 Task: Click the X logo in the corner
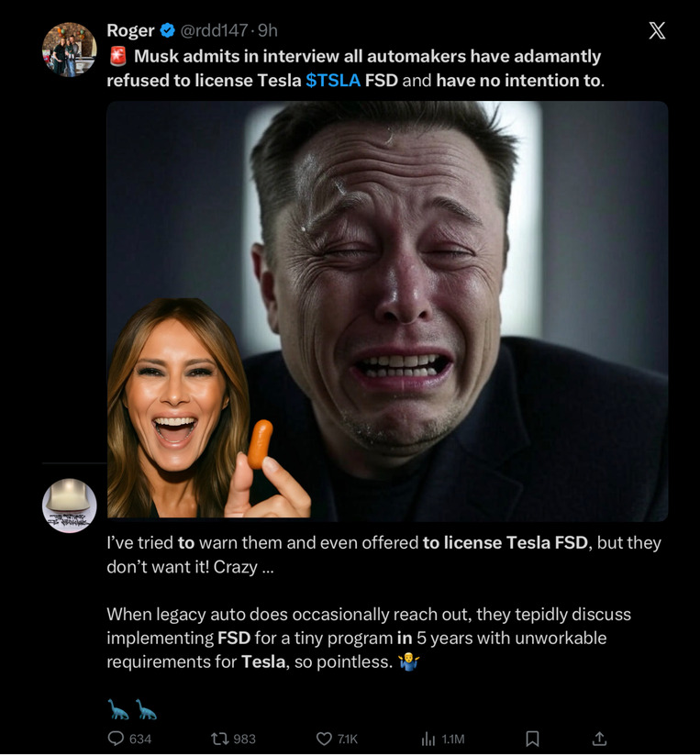(x=657, y=30)
